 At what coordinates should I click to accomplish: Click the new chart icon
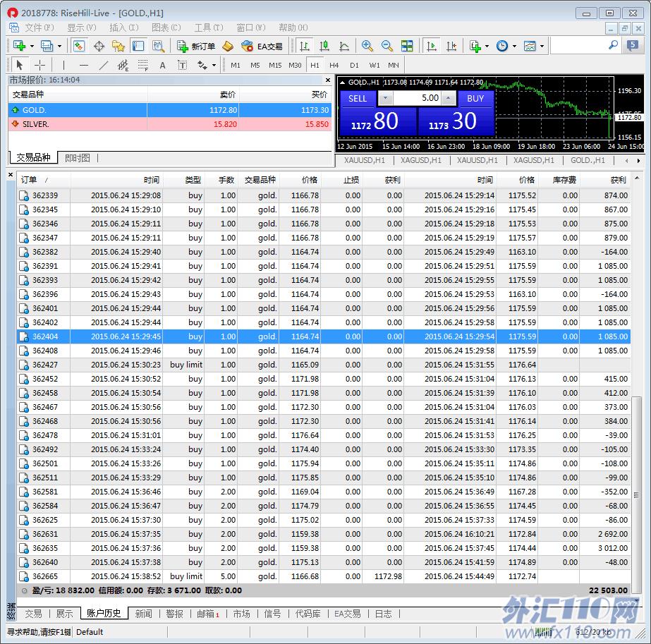[20, 46]
